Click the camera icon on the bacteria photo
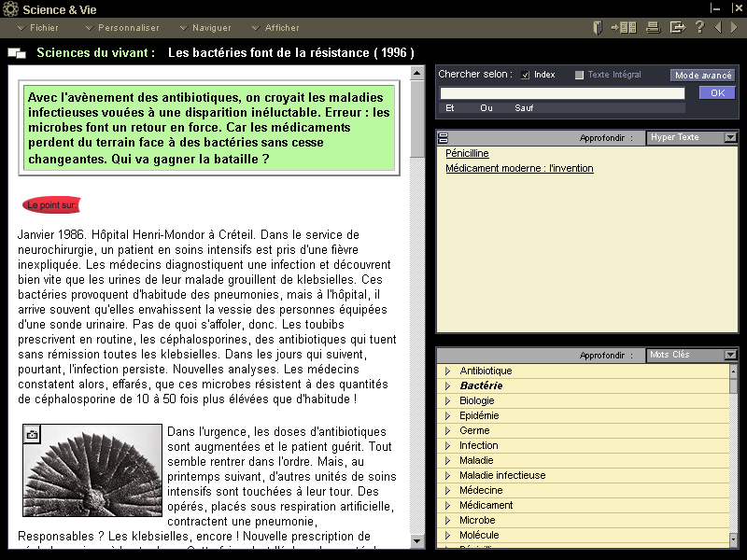The image size is (747, 560). pos(32,434)
